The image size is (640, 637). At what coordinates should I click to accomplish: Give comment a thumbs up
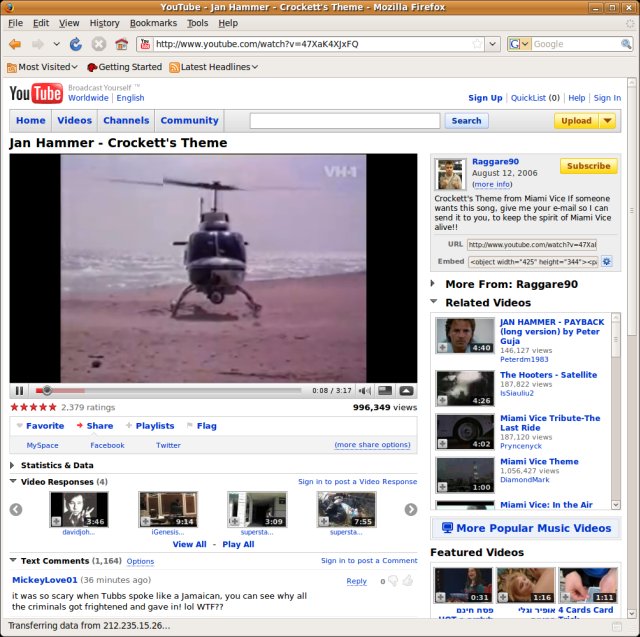point(407,581)
